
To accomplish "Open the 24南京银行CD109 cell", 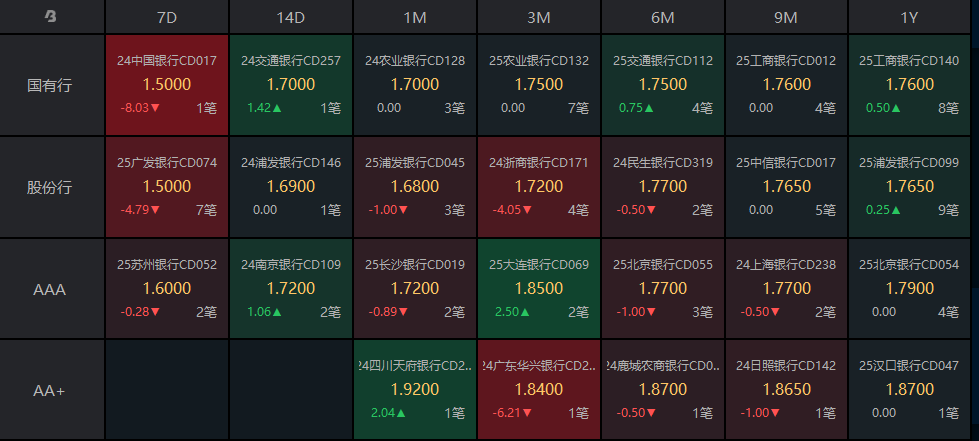I will click(291, 289).
